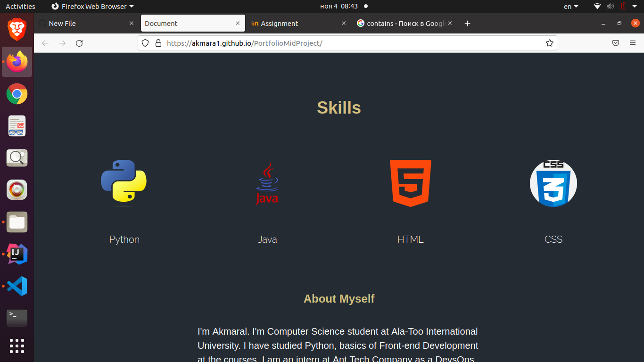
Task: Open the Terminal from the dock
Action: [17, 318]
